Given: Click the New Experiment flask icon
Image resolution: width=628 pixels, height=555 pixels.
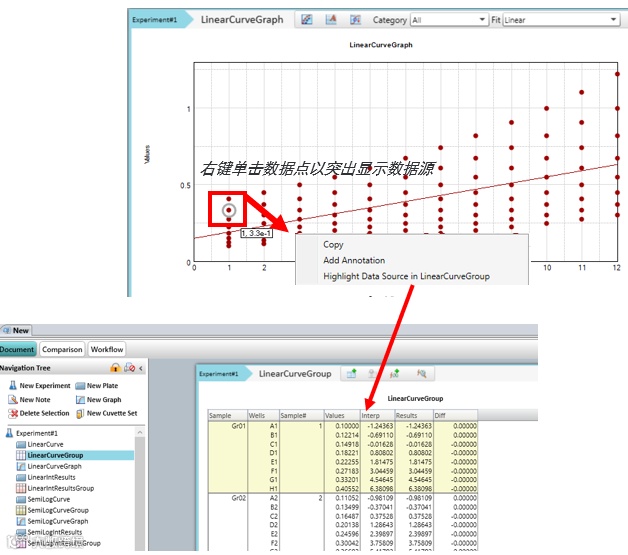Looking at the screenshot, I should pos(12,385).
